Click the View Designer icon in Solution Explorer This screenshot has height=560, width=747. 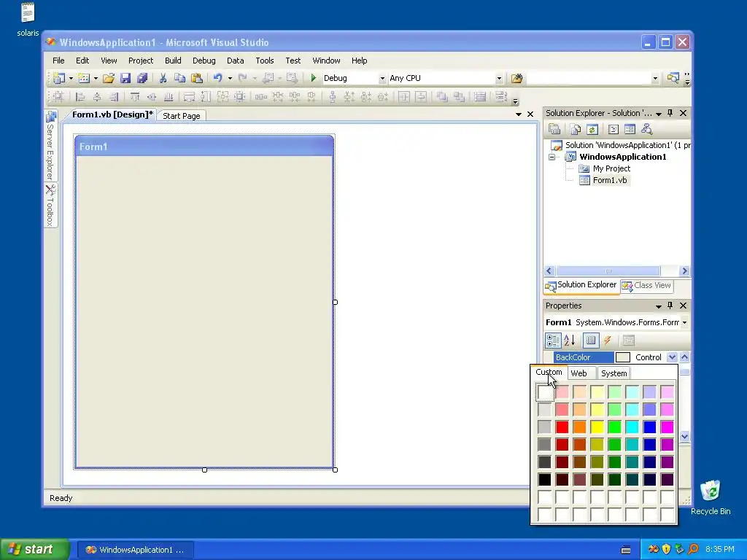[630, 129]
